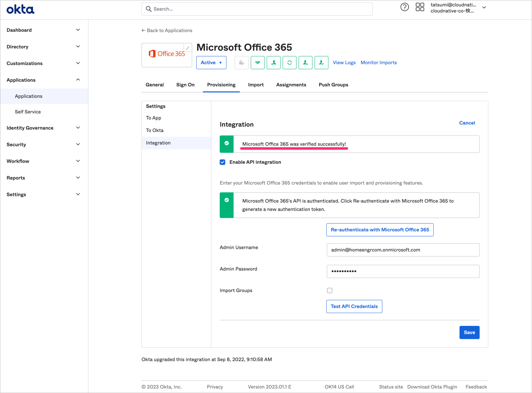Select the push user export icon
This screenshot has width=532, height=393.
coord(305,63)
